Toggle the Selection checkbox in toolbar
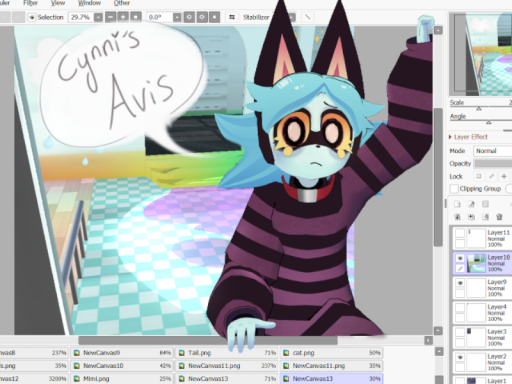Viewport: 512px width, 384px height. point(32,17)
